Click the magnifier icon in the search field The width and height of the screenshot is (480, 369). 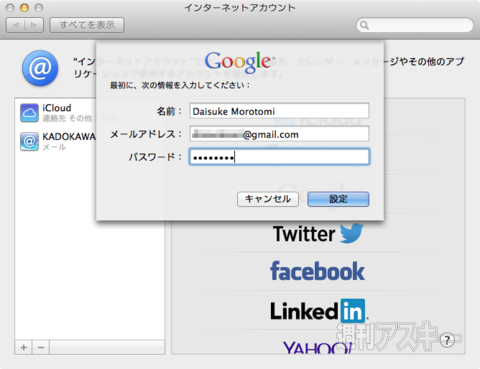coord(364,25)
